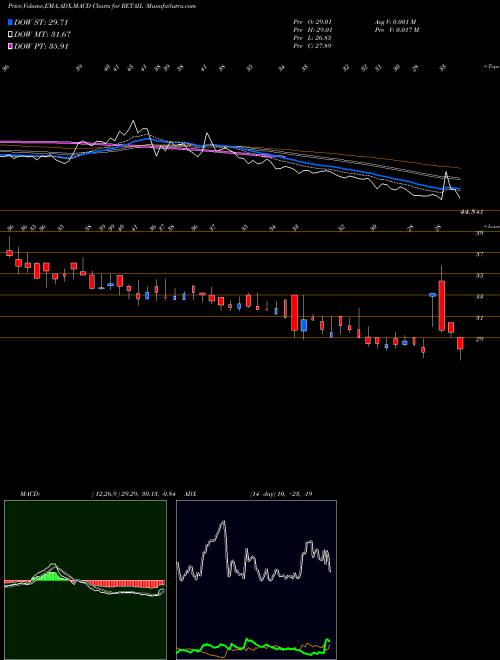
Task: Click the white DOW MT legend swatch
Action: pyautogui.click(x=11, y=35)
